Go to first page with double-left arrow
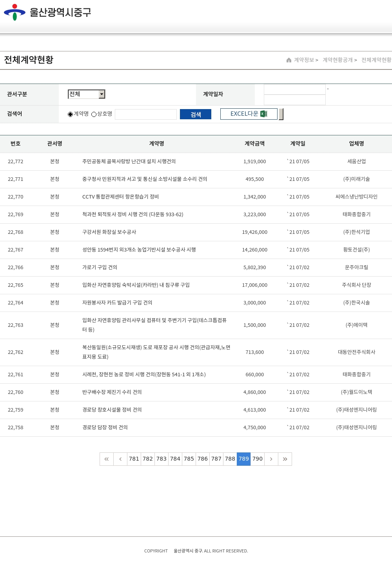 (107, 459)
